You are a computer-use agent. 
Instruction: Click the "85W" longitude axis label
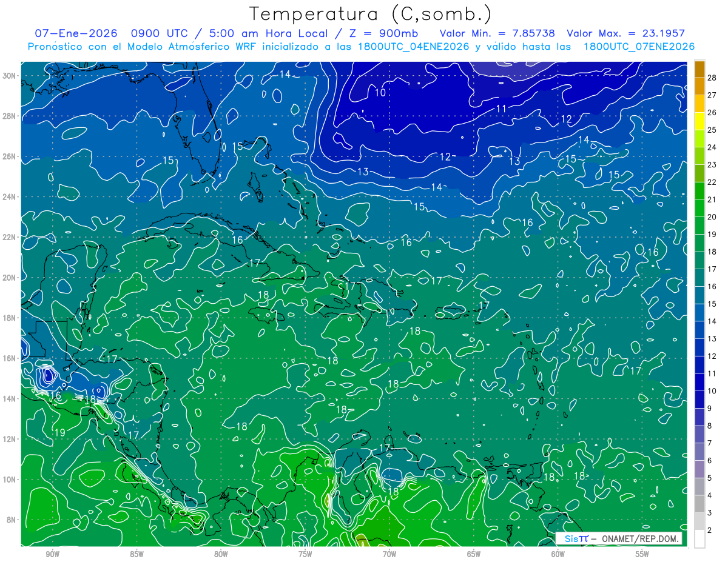point(136,554)
